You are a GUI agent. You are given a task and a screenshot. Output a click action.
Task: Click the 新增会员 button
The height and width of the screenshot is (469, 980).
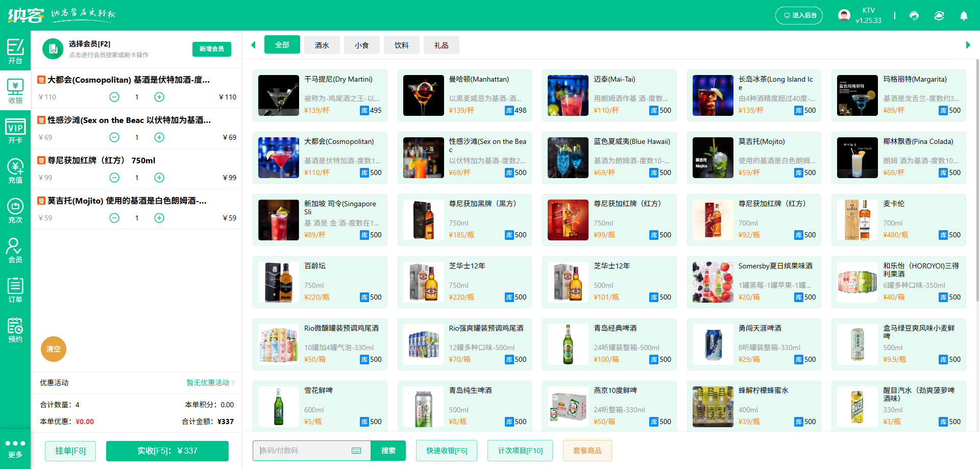click(x=212, y=49)
